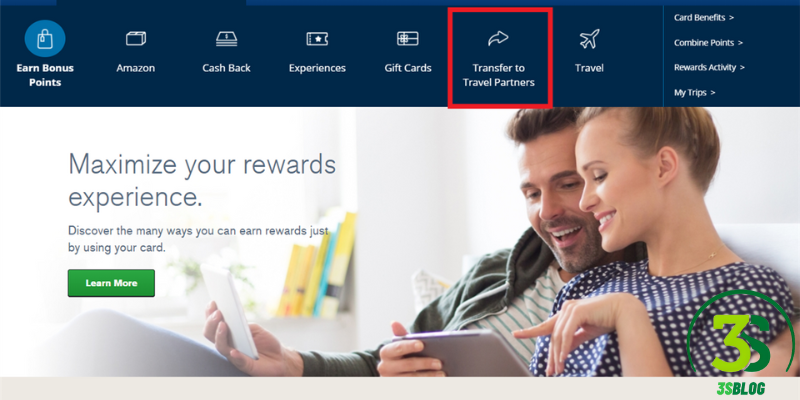Open Rewards Activity
This screenshot has height=400, width=800.
pos(709,67)
